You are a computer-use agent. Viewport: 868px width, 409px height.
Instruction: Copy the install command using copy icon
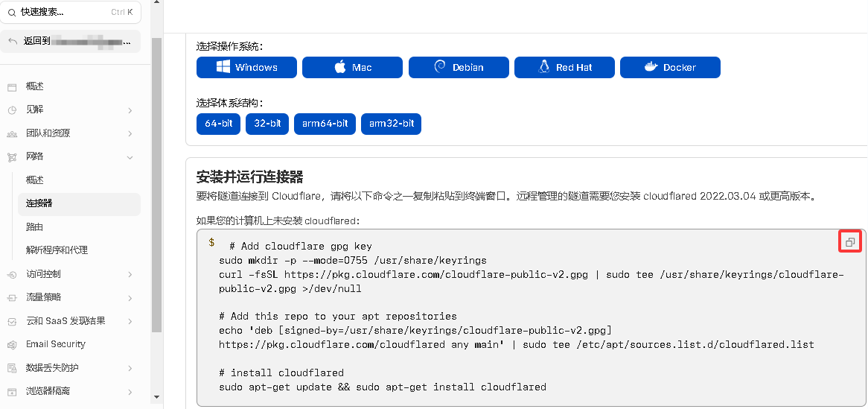[850, 242]
